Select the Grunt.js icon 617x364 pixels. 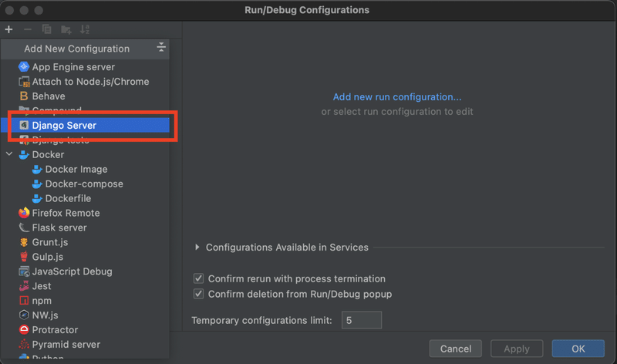(24, 242)
